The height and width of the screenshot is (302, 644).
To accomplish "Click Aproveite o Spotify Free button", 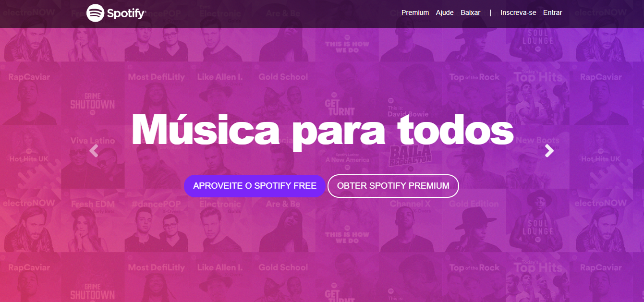I will 255,186.
